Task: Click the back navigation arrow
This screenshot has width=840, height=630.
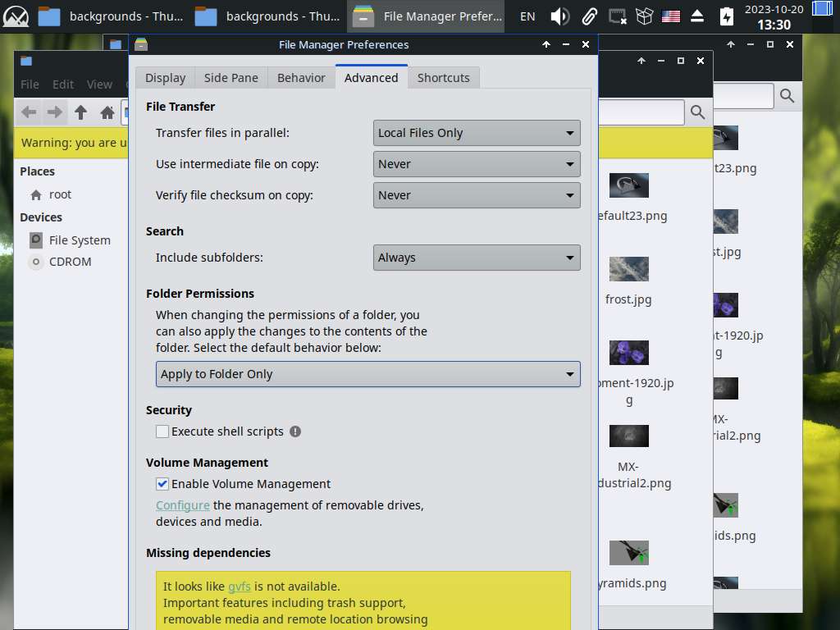Action: pos(29,112)
